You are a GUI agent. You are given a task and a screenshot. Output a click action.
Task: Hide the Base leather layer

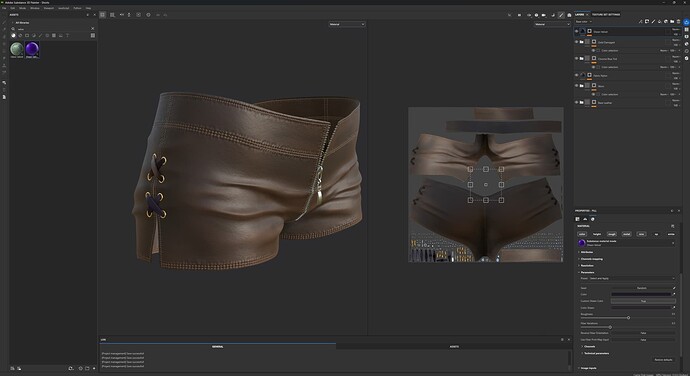(x=576, y=102)
